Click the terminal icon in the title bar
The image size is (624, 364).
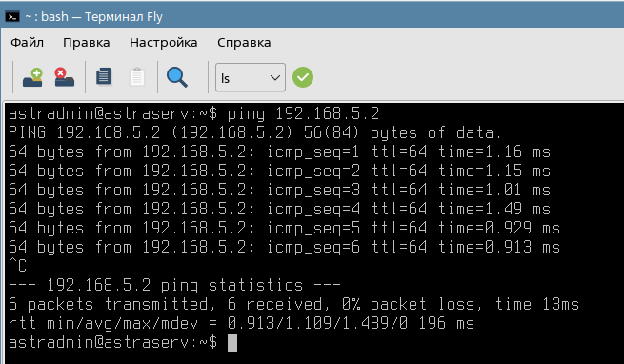click(12, 17)
